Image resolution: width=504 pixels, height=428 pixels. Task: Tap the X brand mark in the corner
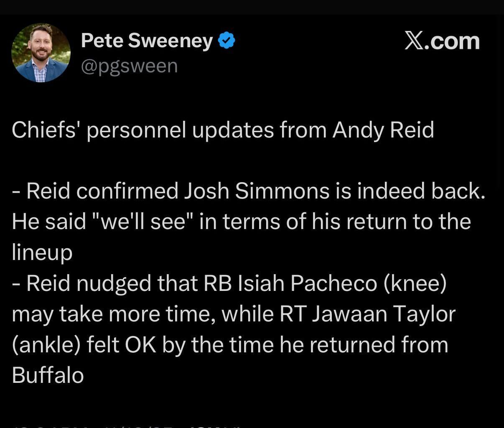(414, 40)
